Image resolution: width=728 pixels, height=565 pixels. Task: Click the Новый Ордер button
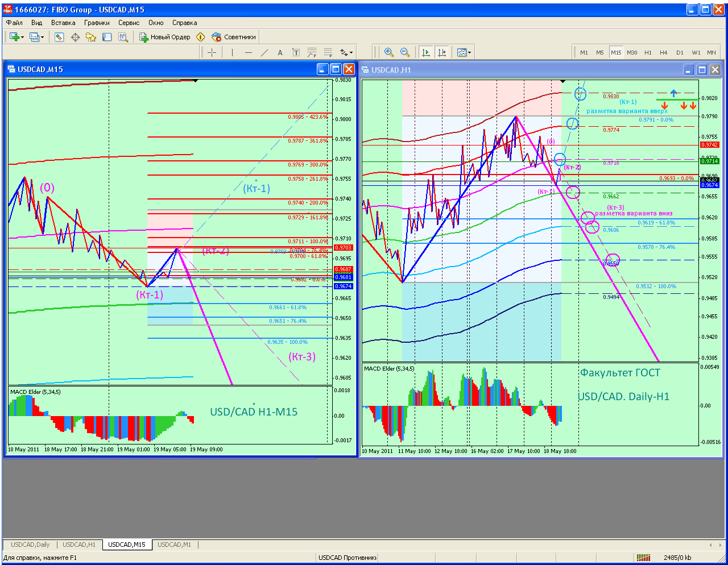pos(165,37)
